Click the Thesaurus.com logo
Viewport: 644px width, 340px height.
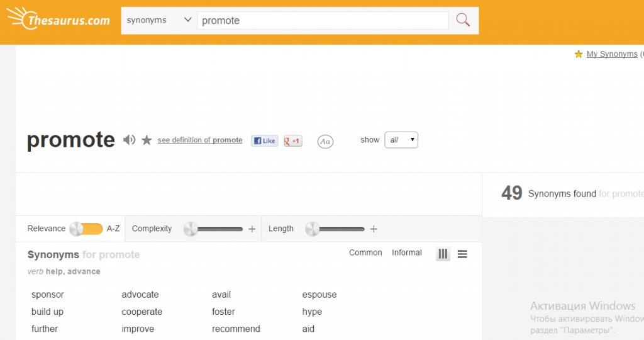60,20
